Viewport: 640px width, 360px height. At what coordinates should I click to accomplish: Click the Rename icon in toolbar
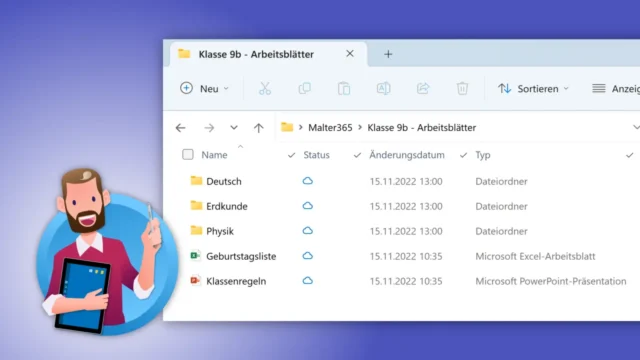pos(383,88)
